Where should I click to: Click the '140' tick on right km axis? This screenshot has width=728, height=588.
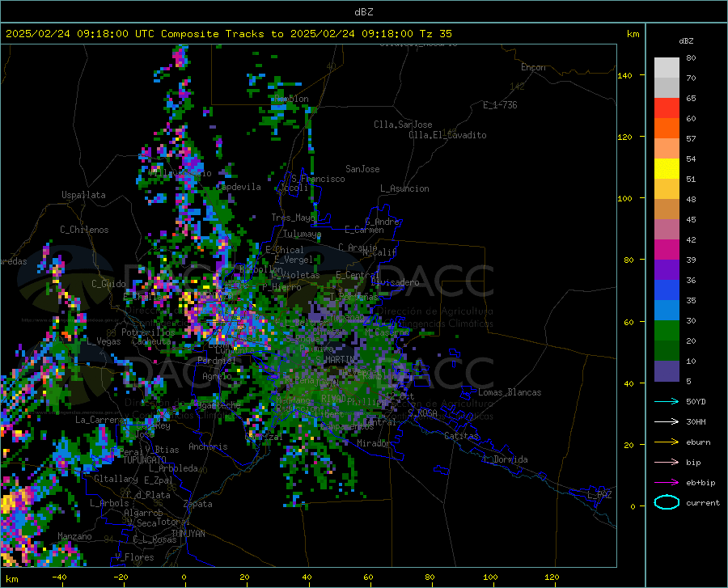(624, 75)
